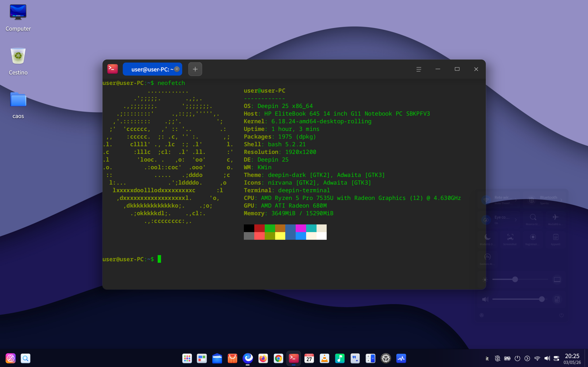Open the clock showing 20:25
This screenshot has height=367, width=588.
point(572,358)
